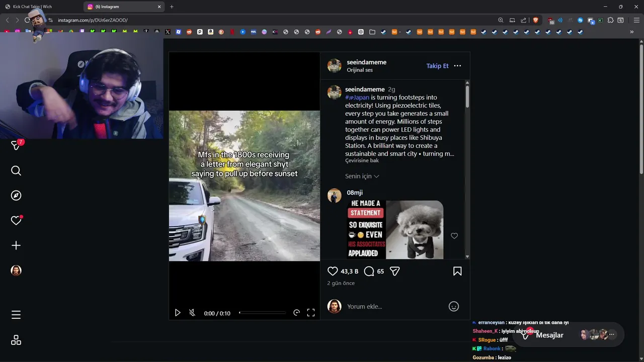Screen dimensions: 644x362
Task: Click seeindameme avatar in post header
Action: pos(335,66)
